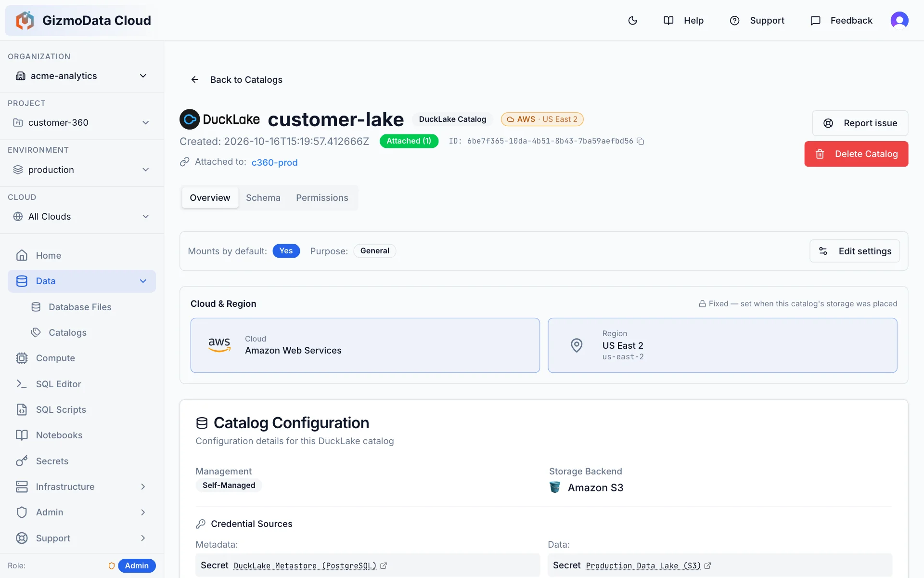Switch to the Schema tab
924x578 pixels.
pyautogui.click(x=263, y=197)
